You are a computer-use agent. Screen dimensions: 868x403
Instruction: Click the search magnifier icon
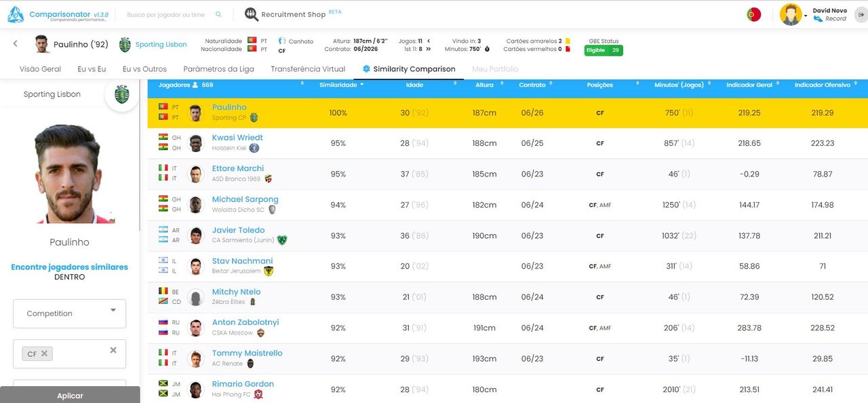218,14
